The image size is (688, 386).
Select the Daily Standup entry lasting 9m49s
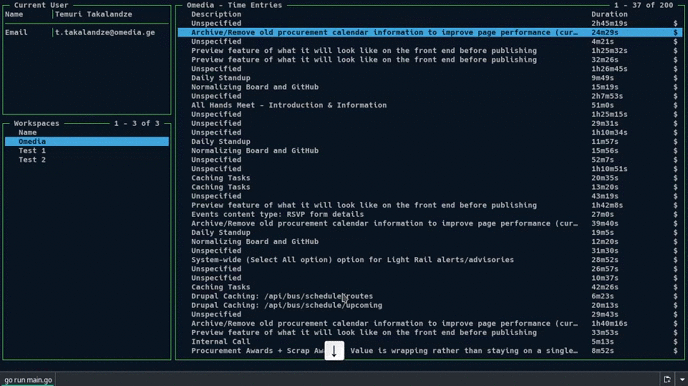(430, 78)
